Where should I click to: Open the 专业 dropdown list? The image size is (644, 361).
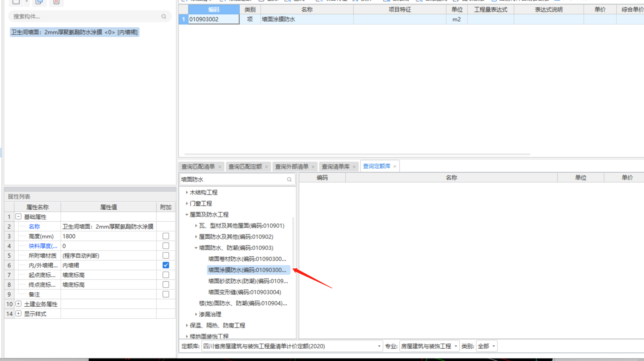pos(456,346)
